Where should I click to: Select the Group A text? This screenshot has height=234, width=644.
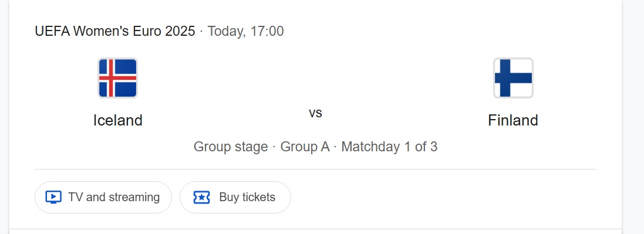point(305,147)
